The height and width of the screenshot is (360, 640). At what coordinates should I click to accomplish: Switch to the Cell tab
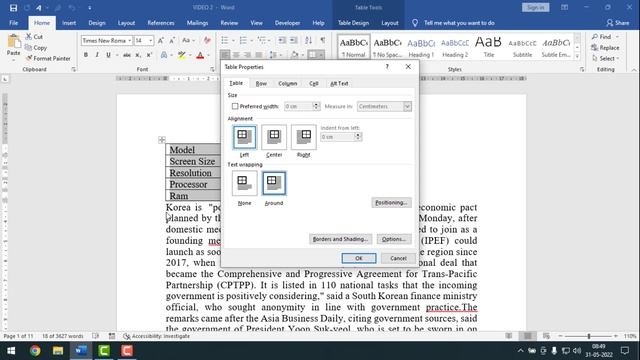pos(313,84)
